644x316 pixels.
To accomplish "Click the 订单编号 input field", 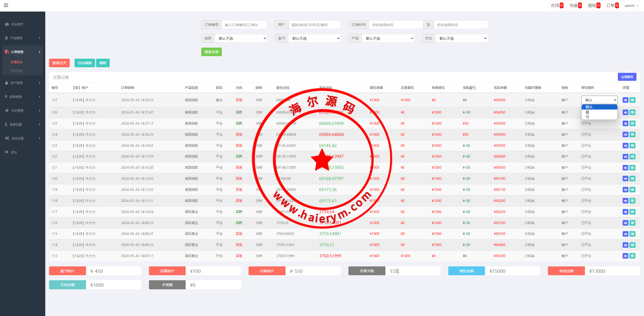I will 244,25.
